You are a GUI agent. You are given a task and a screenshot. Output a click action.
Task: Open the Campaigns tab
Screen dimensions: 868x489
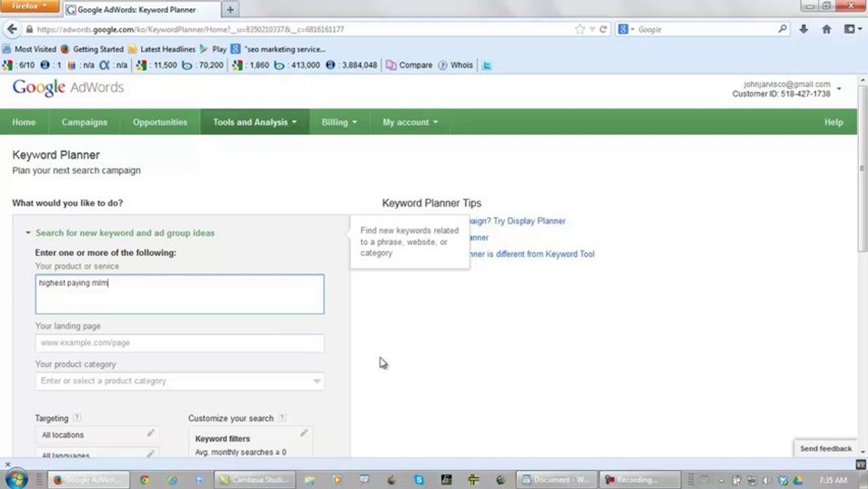point(84,122)
